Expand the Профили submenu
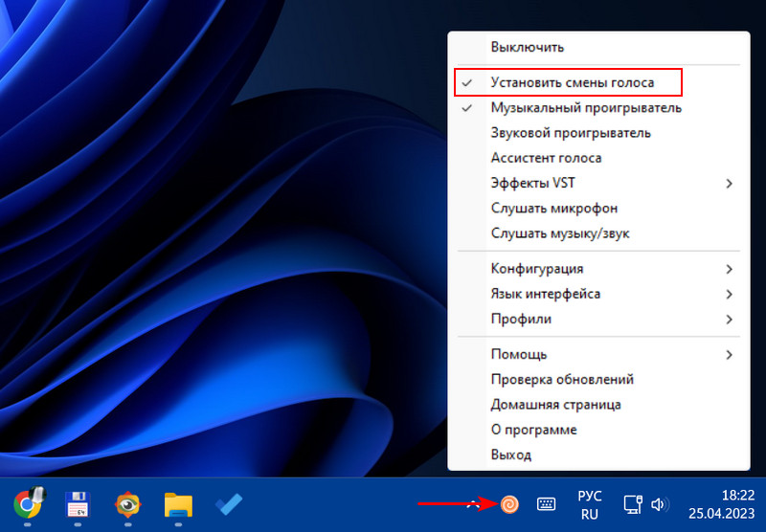The image size is (766, 532). 598,320
